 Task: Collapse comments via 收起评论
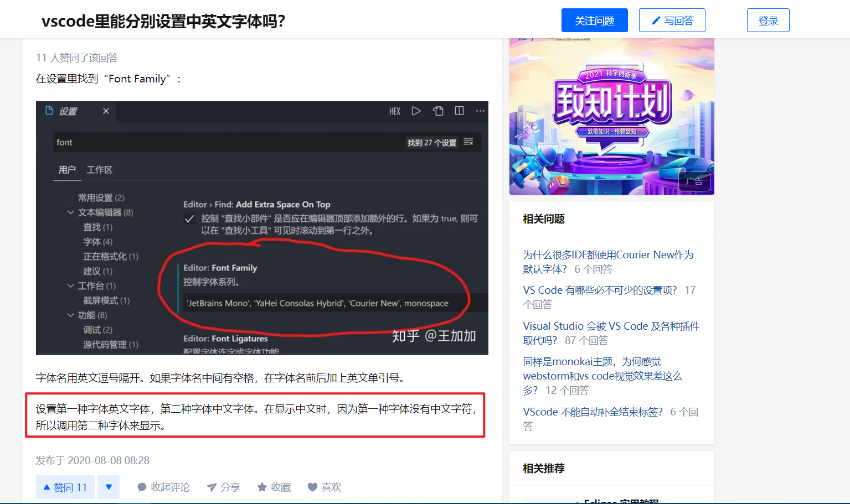tap(163, 487)
